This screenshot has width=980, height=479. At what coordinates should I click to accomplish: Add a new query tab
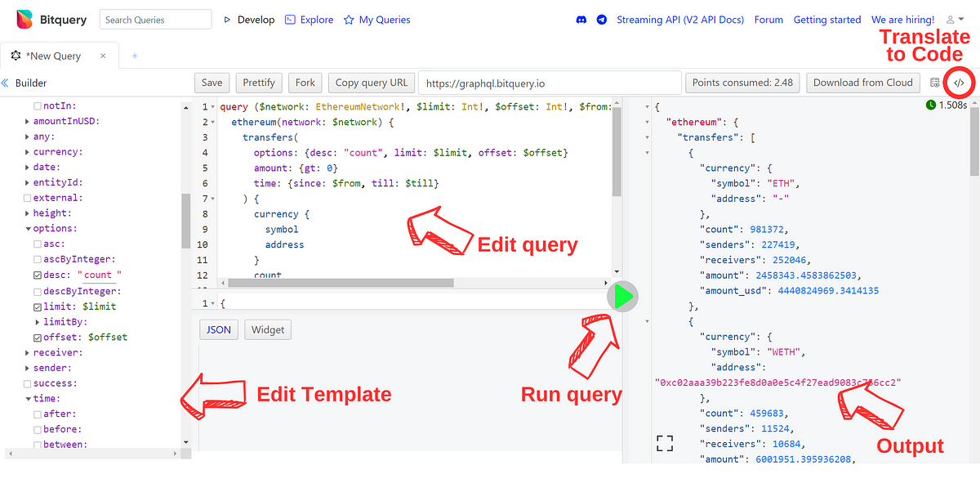(135, 56)
